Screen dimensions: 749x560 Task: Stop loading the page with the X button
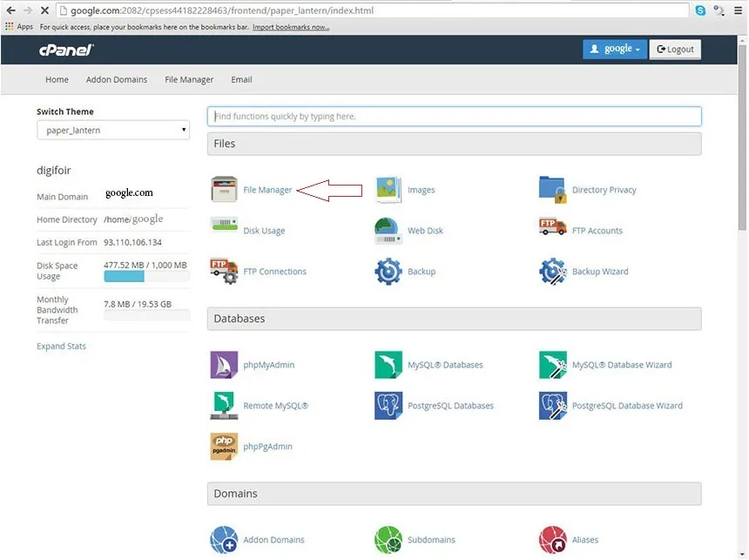(x=44, y=10)
